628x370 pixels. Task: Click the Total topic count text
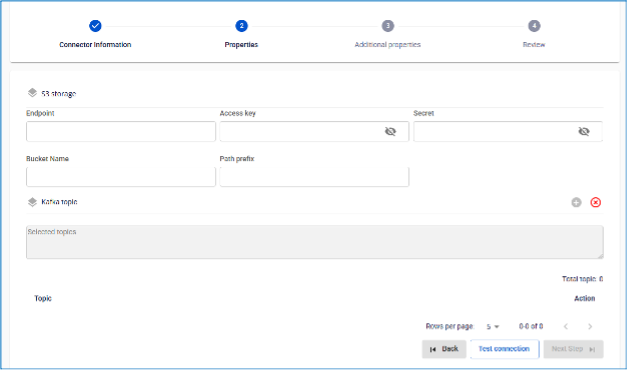[x=583, y=279]
